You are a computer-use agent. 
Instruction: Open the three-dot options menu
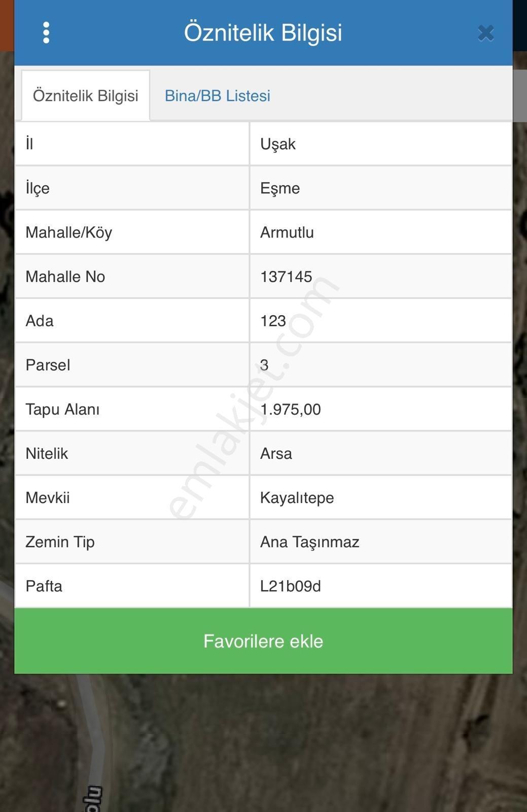click(x=46, y=33)
